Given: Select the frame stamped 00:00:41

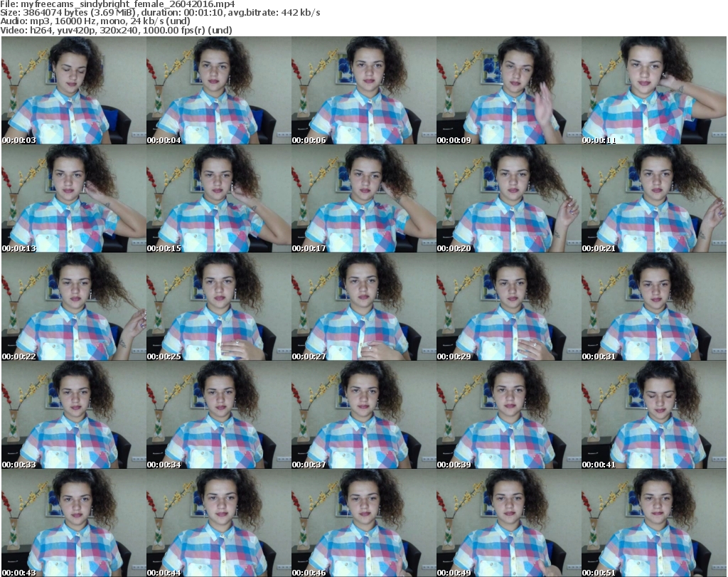Looking at the screenshot, I should pos(654,415).
